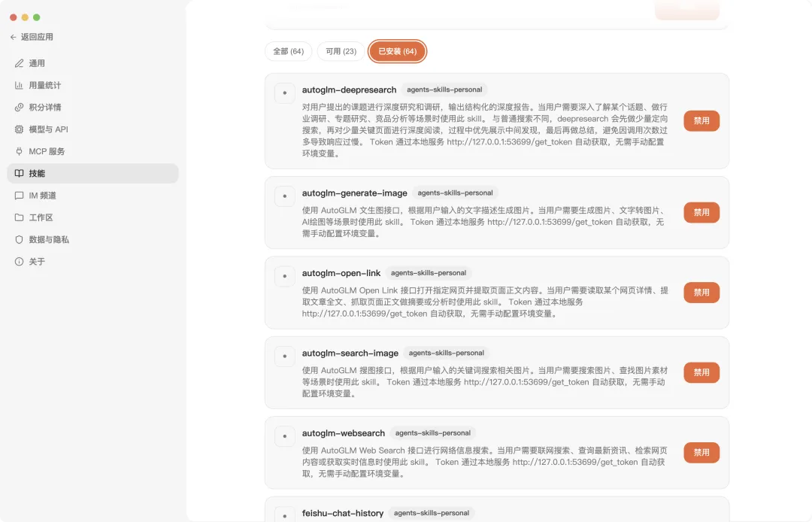Screen dimensions: 812x522
Task: Show the 全部 (64) skills filter
Action: click(x=289, y=51)
